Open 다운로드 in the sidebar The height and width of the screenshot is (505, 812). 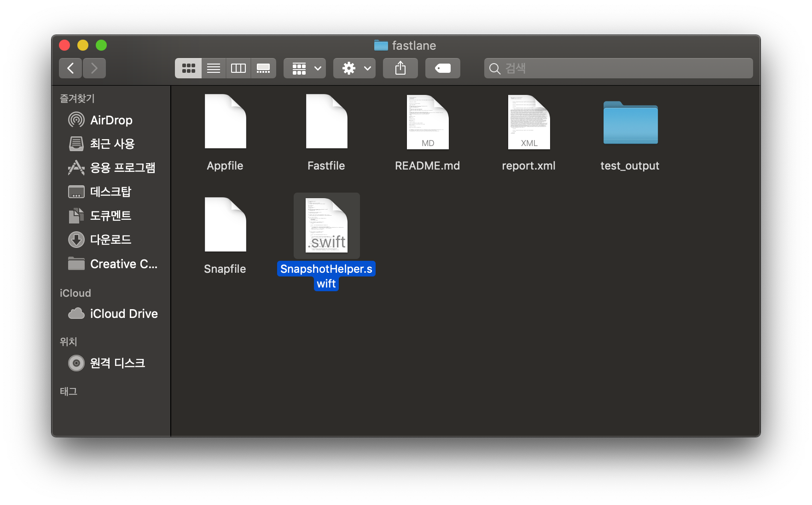pos(110,240)
